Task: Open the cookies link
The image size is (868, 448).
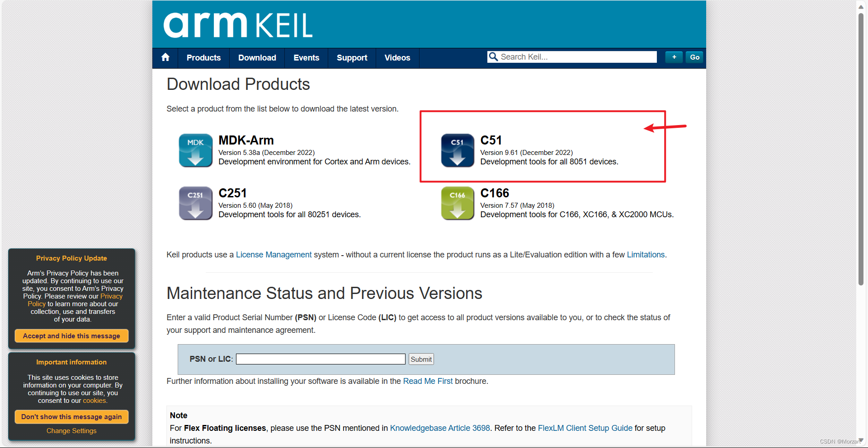Action: tap(94, 401)
